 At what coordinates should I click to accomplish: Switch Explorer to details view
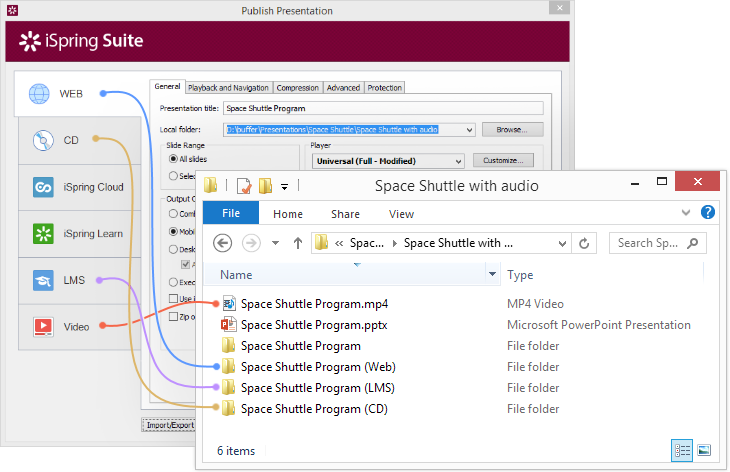point(682,450)
